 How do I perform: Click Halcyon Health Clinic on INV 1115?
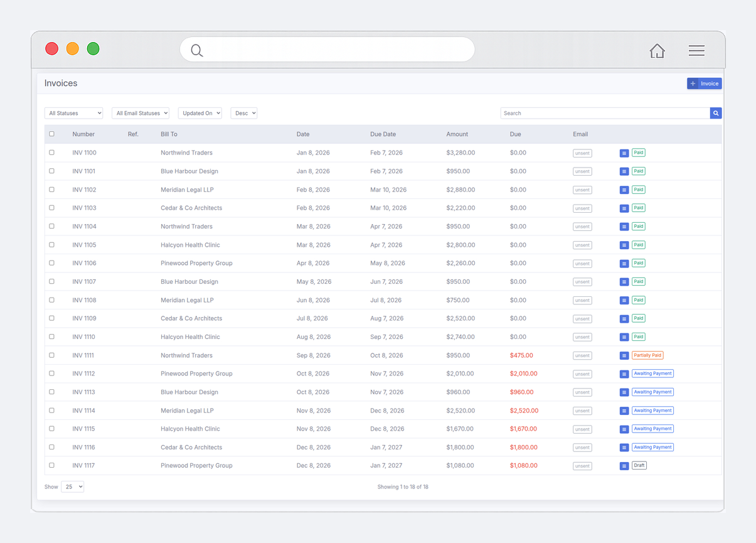click(190, 429)
